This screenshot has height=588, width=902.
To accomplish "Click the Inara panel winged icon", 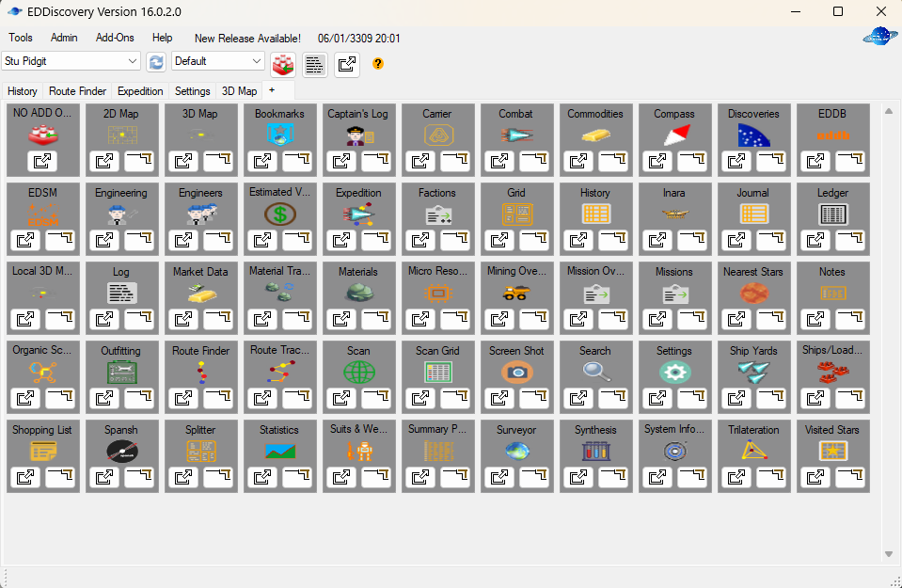I will [x=675, y=214].
